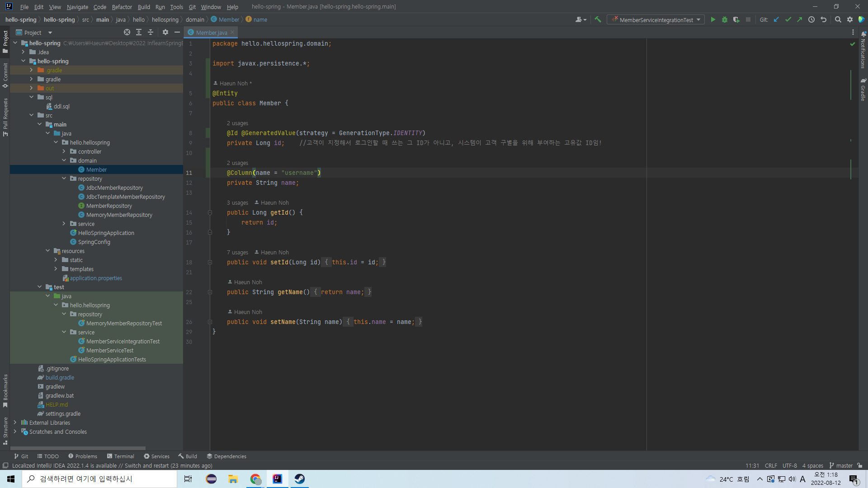Toggle read-only lock icon in status bar
The image size is (868, 488).
coord(860,465)
